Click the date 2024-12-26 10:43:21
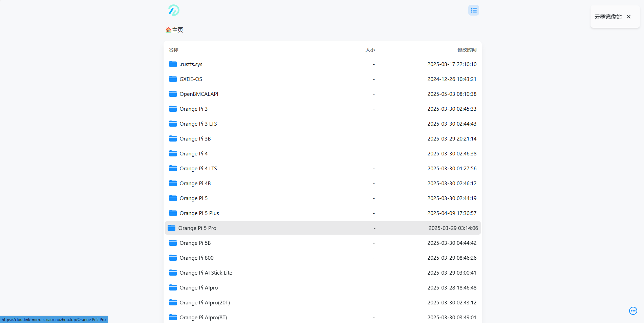Viewport: 644px width, 323px height. 452,79
